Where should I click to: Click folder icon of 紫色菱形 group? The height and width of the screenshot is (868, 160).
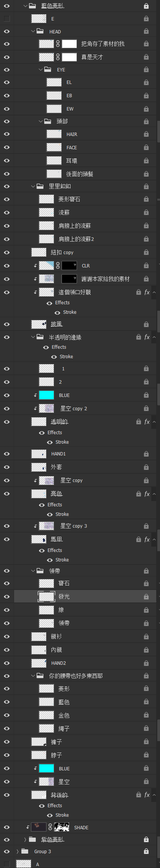click(x=32, y=839)
